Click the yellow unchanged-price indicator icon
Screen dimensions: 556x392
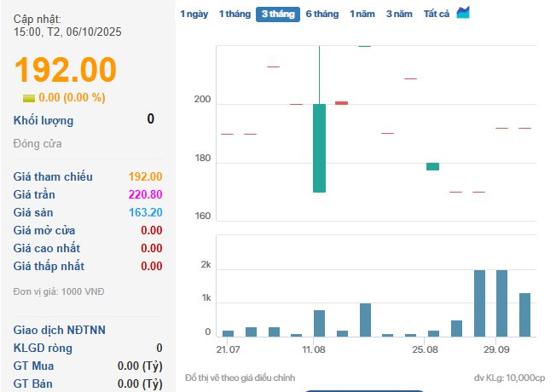click(x=28, y=98)
